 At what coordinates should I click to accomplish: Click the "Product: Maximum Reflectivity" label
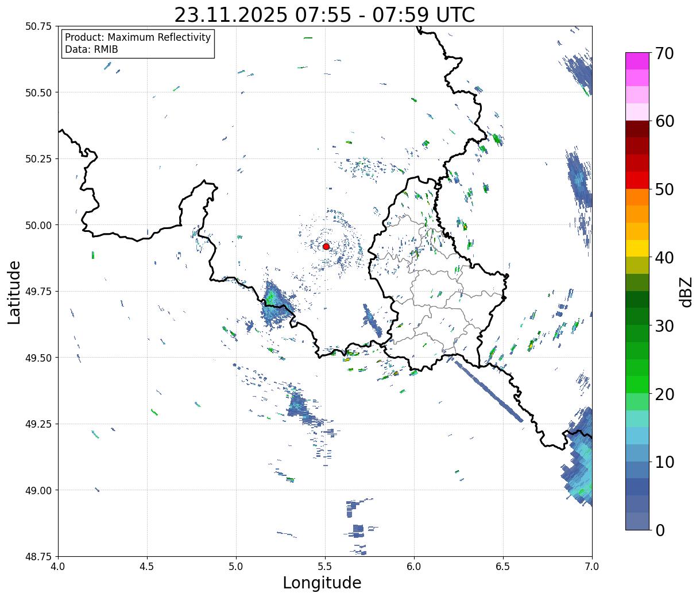[138, 37]
